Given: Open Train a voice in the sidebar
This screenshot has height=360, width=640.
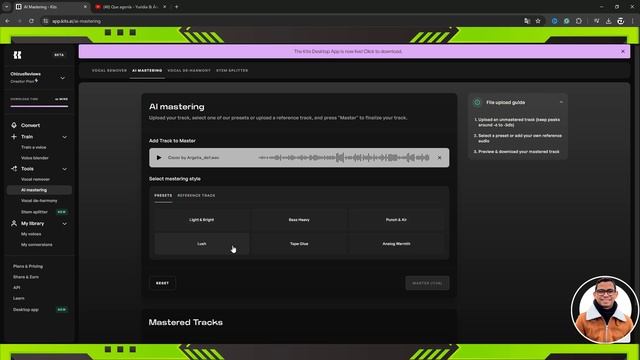Looking at the screenshot, I should pyautogui.click(x=33, y=147).
